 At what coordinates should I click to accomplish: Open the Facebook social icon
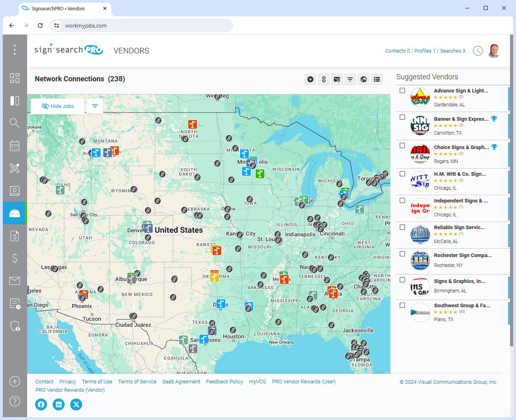click(x=41, y=404)
